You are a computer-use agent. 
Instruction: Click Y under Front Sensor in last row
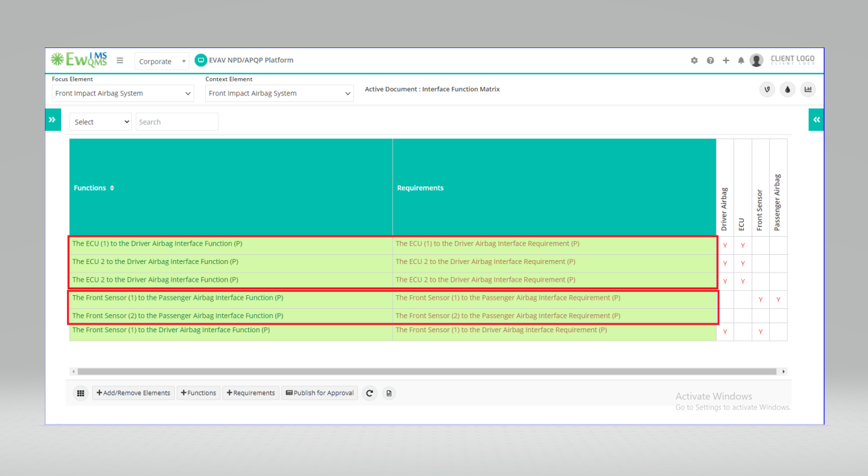(761, 332)
